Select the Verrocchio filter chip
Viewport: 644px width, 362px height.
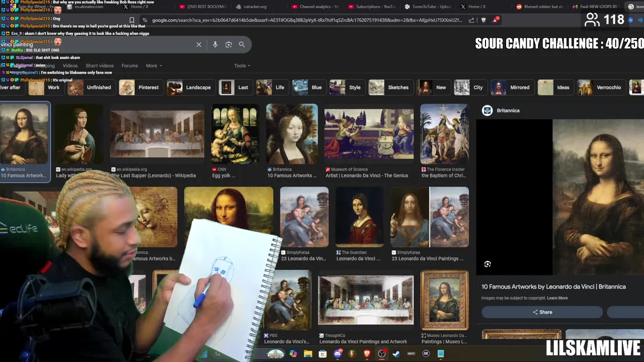pos(601,87)
